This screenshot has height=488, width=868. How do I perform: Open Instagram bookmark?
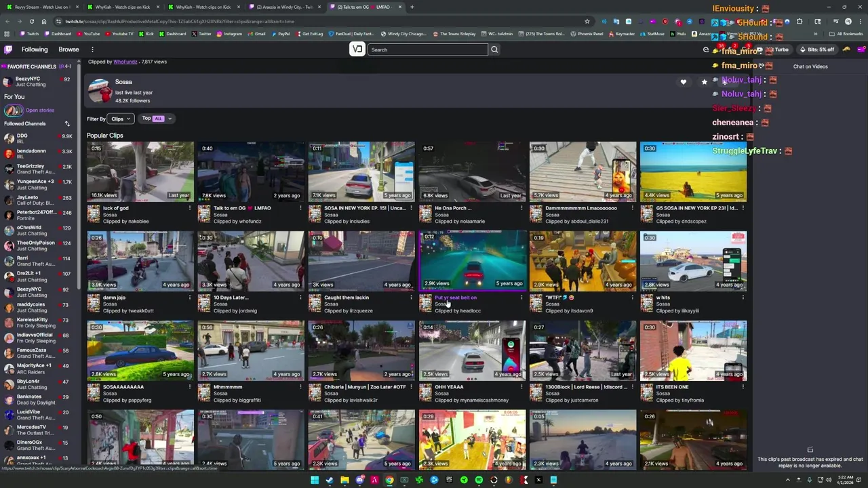(229, 34)
